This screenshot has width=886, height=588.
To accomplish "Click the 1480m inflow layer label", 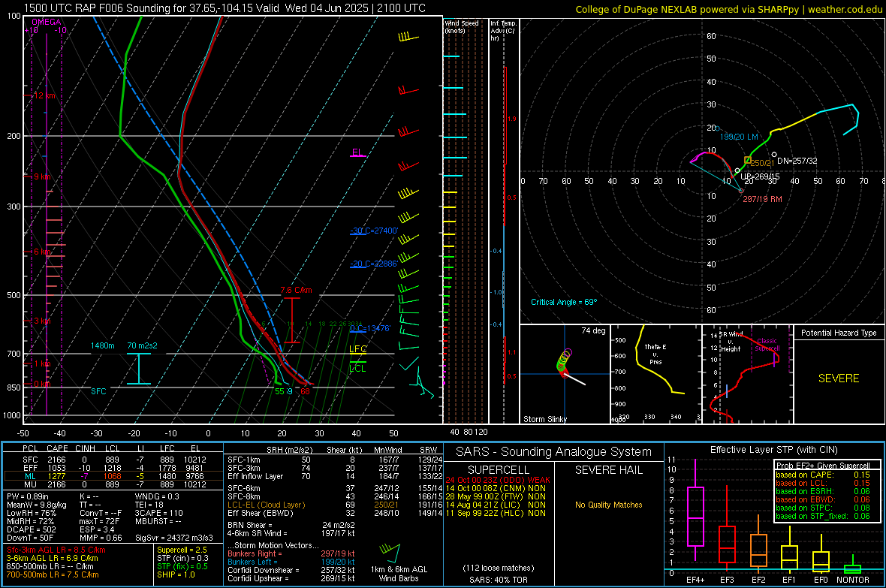I will coord(102,345).
